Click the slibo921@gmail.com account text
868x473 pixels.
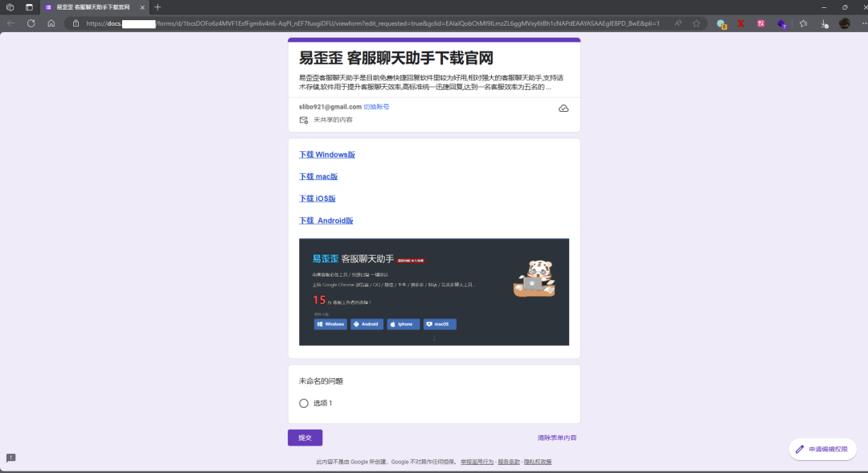pyautogui.click(x=330, y=107)
